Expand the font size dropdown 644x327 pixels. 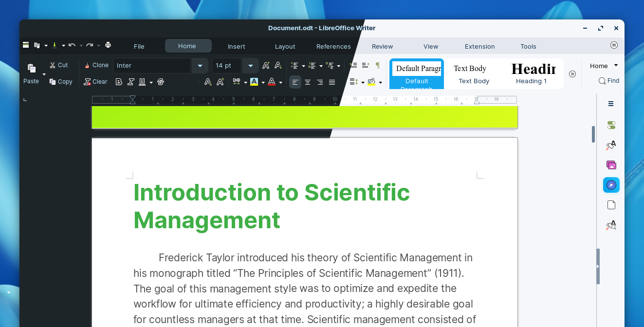(x=250, y=65)
